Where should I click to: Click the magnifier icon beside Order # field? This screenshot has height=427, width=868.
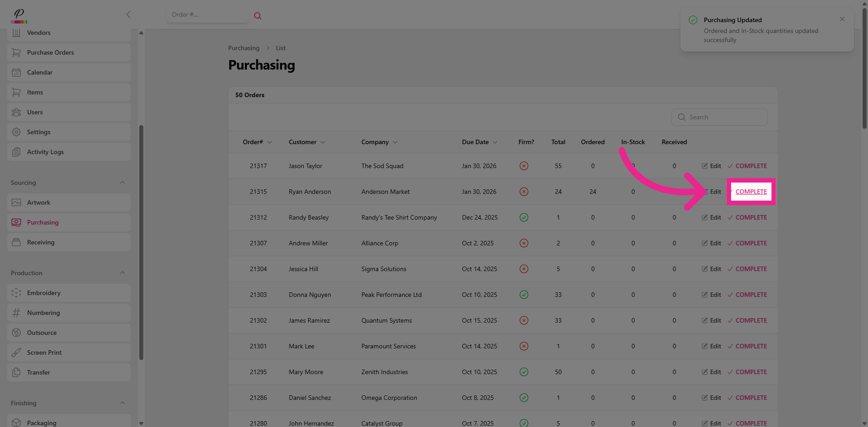[x=258, y=16]
